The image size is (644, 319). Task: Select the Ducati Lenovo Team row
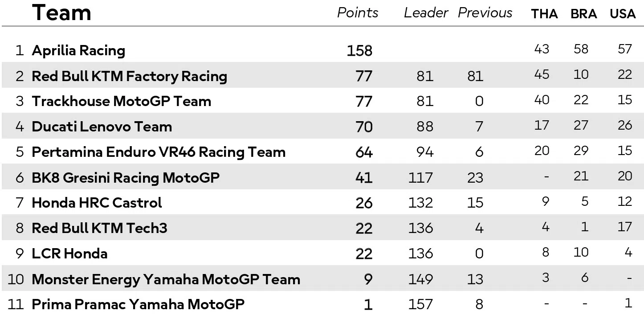tap(102, 127)
